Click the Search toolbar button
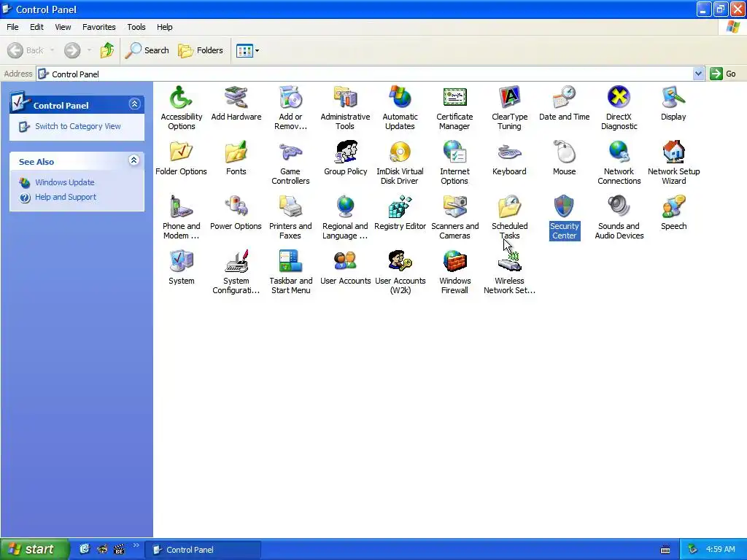Image resolution: width=747 pixels, height=560 pixels. 147,50
